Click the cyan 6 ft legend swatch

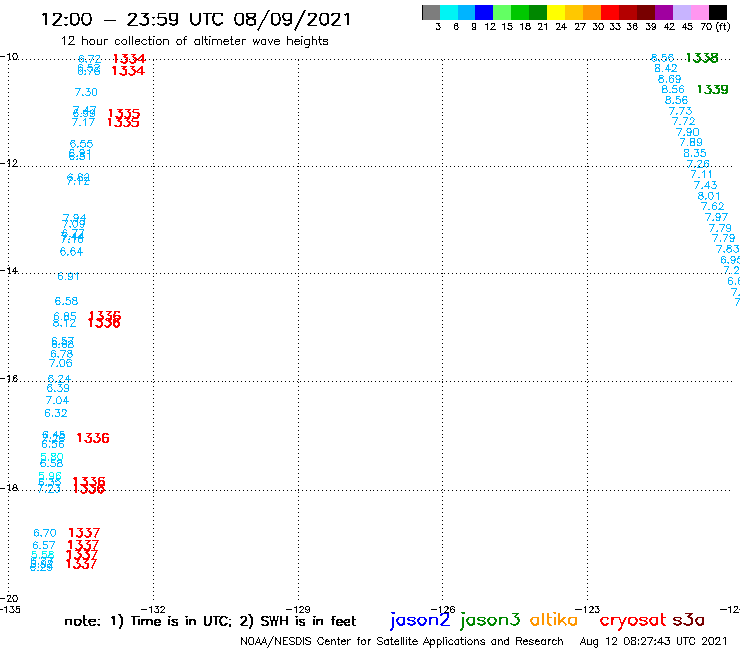pyautogui.click(x=449, y=12)
